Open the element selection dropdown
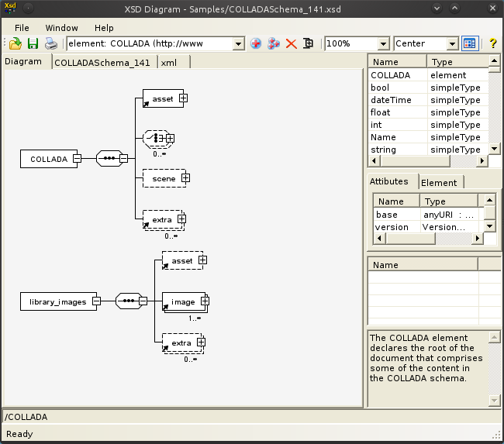The width and height of the screenshot is (504, 444). pos(239,43)
